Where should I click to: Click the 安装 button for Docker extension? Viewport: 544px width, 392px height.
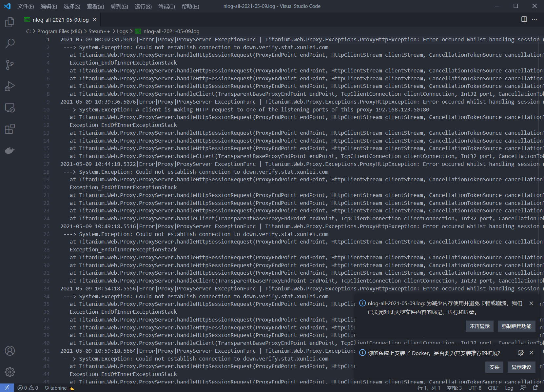click(494, 367)
